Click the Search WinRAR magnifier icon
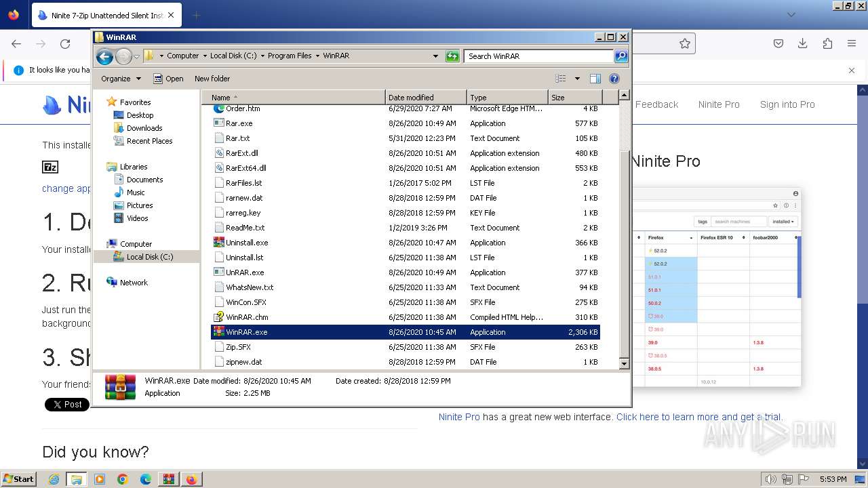The width and height of the screenshot is (868, 488). click(x=620, y=56)
